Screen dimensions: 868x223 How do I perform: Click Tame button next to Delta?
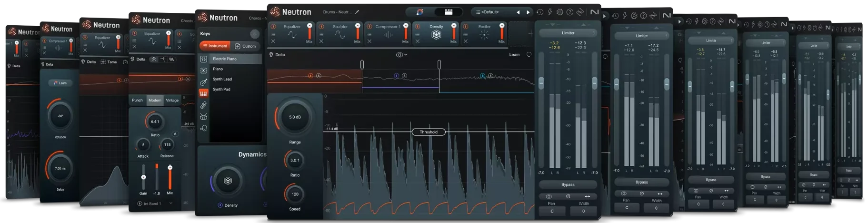click(109, 62)
